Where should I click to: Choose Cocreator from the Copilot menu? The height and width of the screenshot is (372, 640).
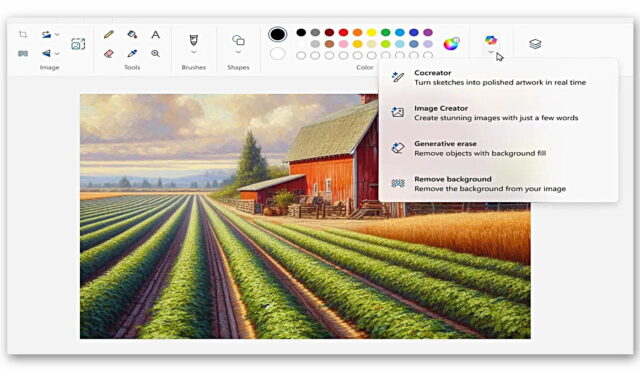(498, 78)
